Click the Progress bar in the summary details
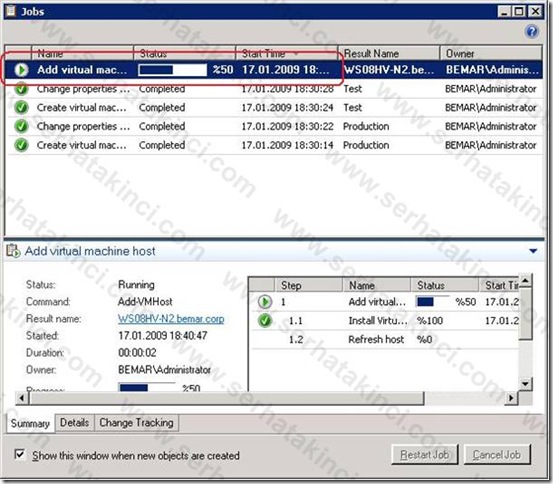This screenshot has height=484, width=553. [146, 387]
